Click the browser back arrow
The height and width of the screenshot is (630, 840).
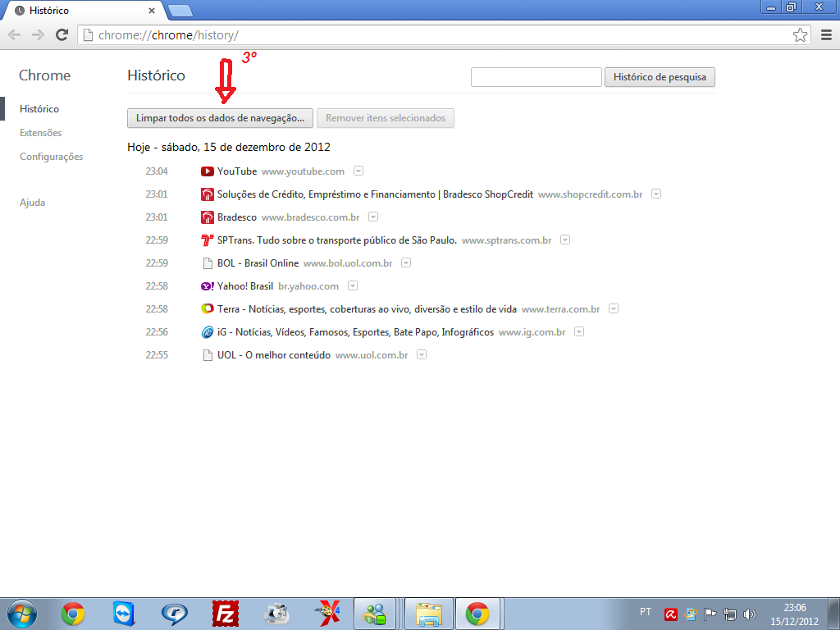[15, 35]
